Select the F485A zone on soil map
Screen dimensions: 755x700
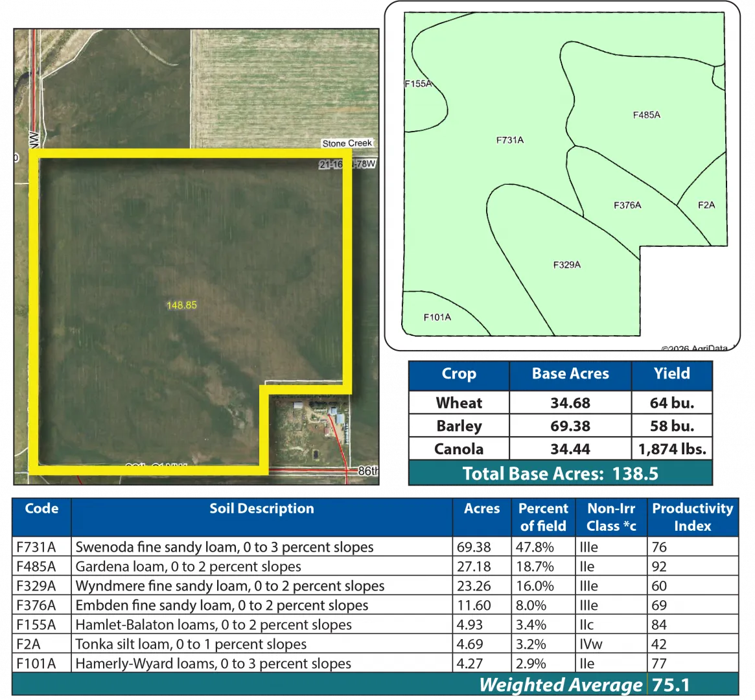click(646, 115)
